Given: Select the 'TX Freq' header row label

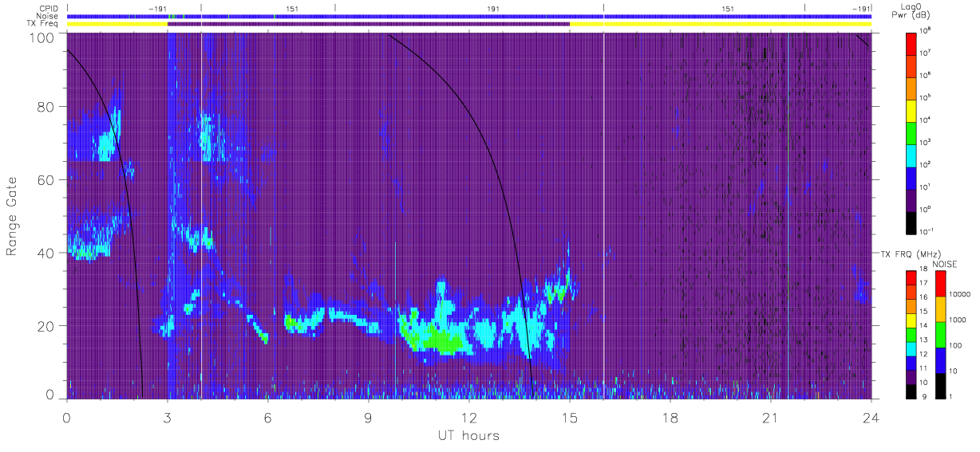Looking at the screenshot, I should (x=41, y=23).
